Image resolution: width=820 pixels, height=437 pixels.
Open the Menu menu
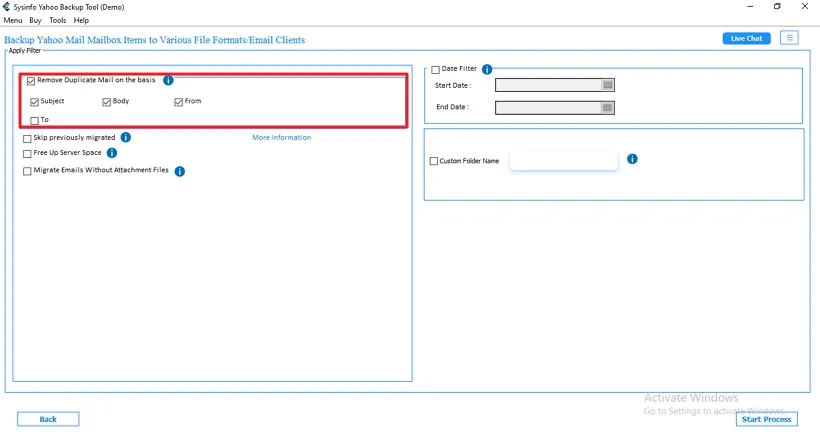tap(13, 20)
